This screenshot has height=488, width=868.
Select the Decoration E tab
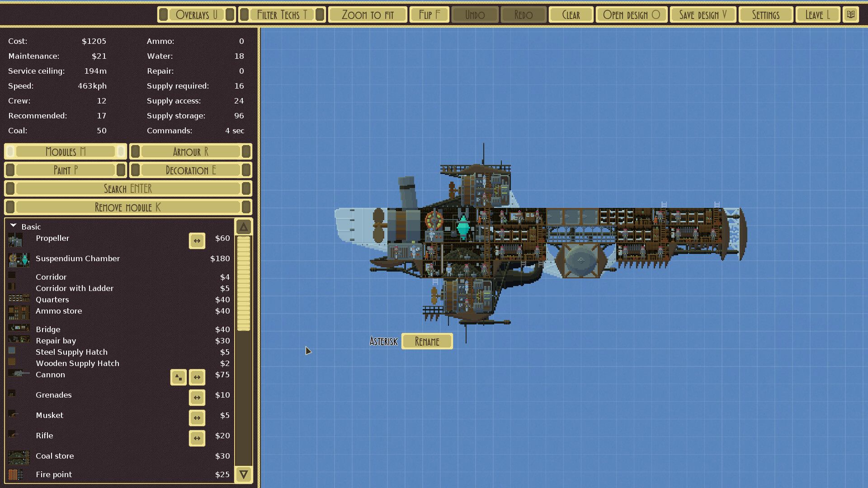(189, 170)
